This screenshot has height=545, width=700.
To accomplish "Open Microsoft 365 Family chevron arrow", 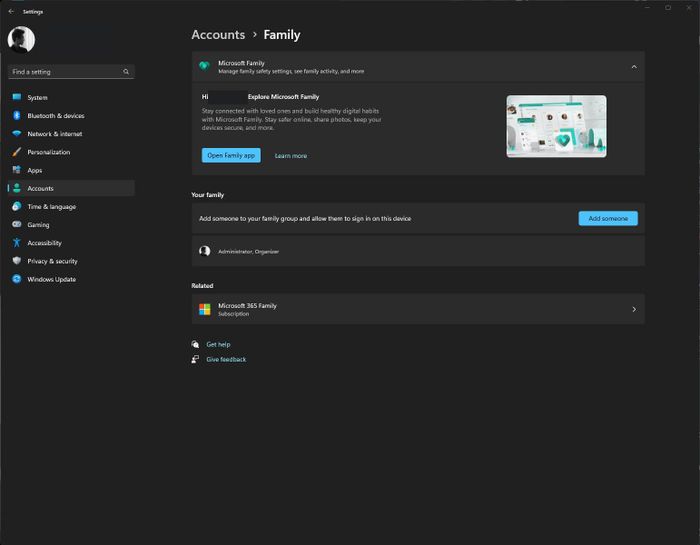I will click(x=634, y=309).
